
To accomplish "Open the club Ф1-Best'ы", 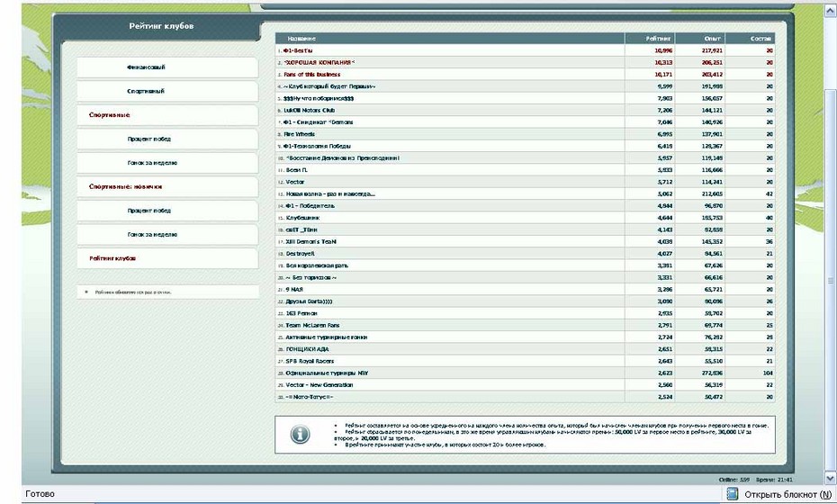I will (x=298, y=50).
